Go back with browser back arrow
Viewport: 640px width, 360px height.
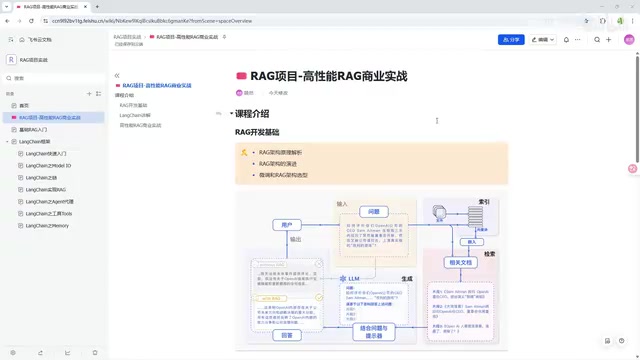point(7,21)
